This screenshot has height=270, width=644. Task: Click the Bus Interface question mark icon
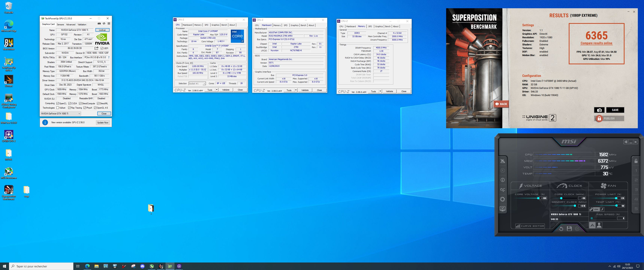pyautogui.click(x=109, y=57)
